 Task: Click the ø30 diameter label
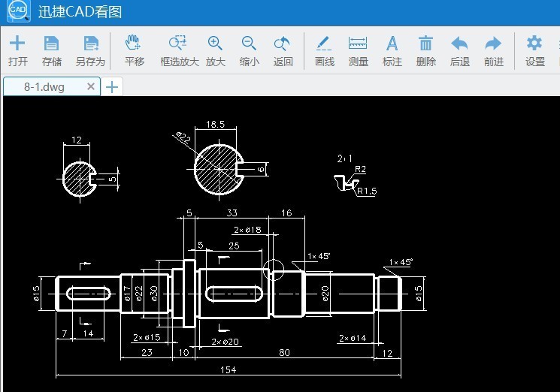pyautogui.click(x=154, y=294)
